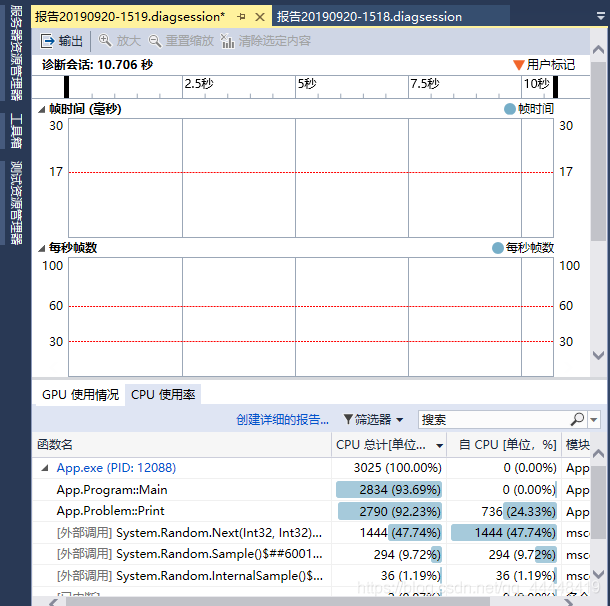Screen dimensions: 610x606
Task: Select the System.Random.InternalSample() row
Action: tap(310, 575)
